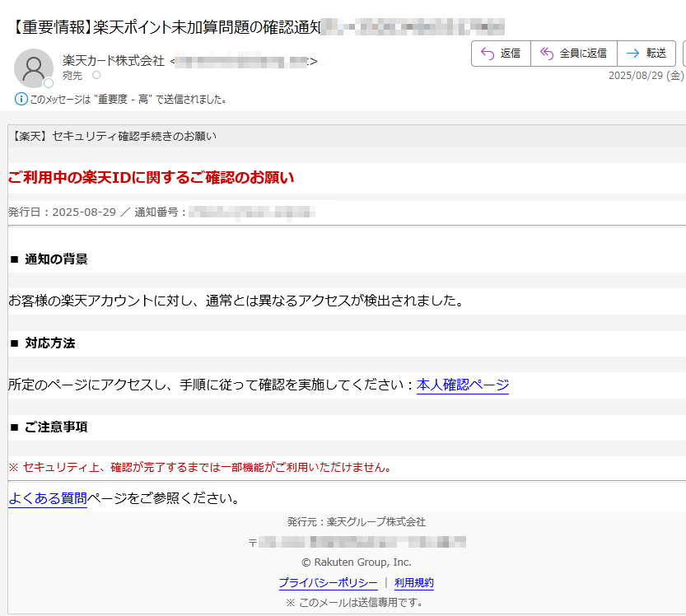Click the 通知の背景 section heading
The image size is (686, 616).
[x=56, y=259]
